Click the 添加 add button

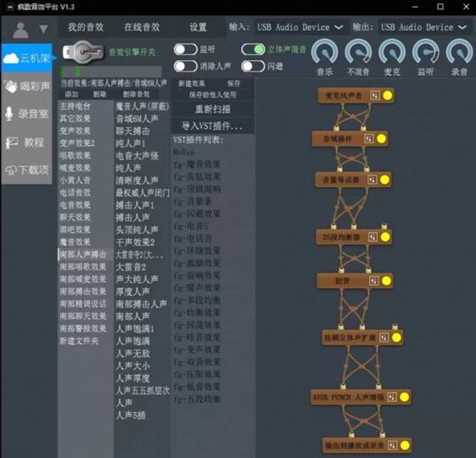click(x=71, y=94)
